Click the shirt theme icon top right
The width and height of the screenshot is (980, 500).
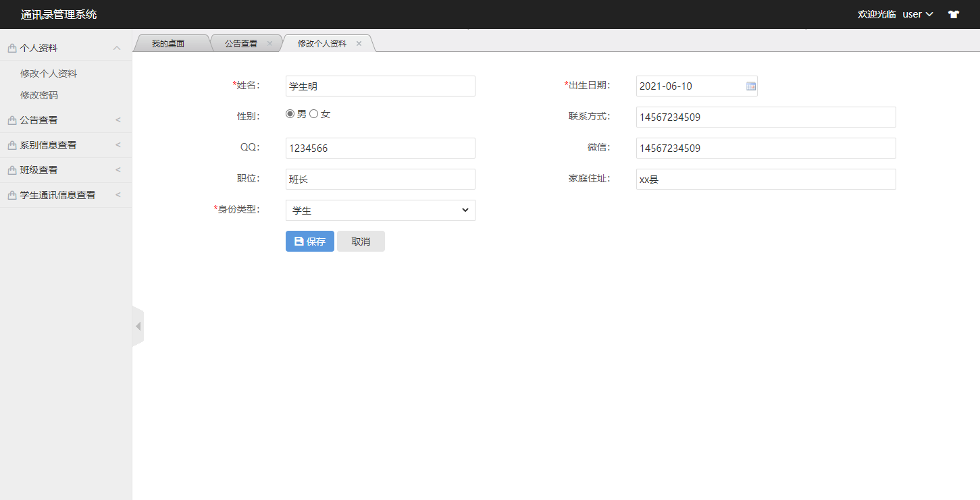(x=953, y=13)
